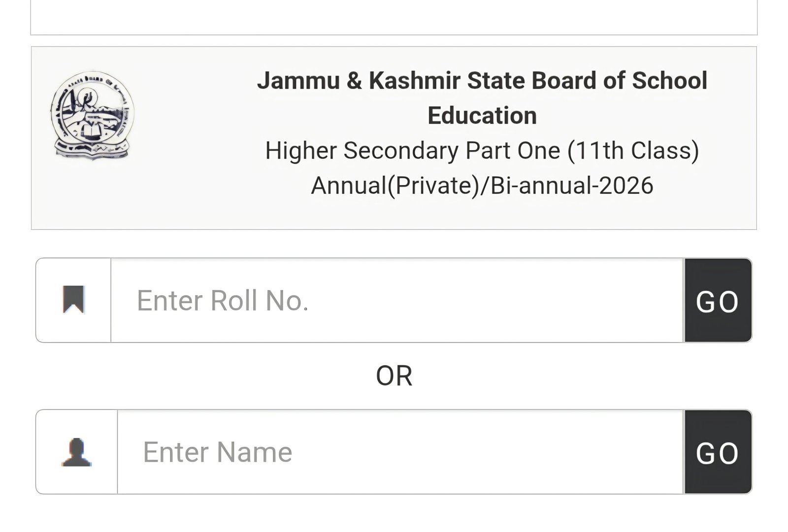
Task: Click the empty white panel above the header
Action: 394,17
